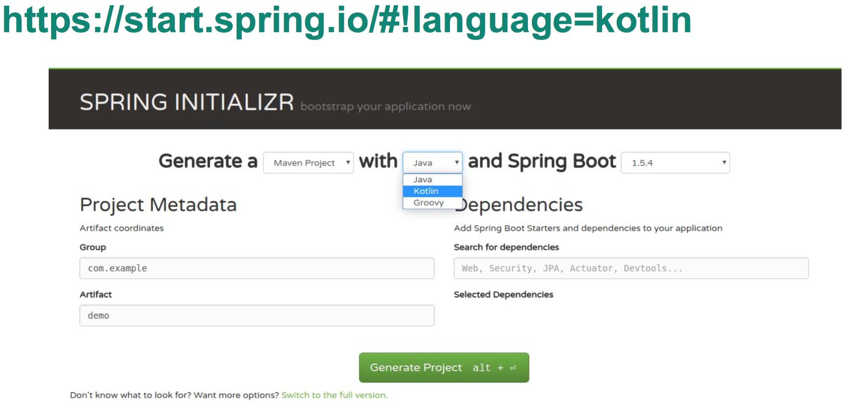Click the Dependencies heading

tap(518, 205)
